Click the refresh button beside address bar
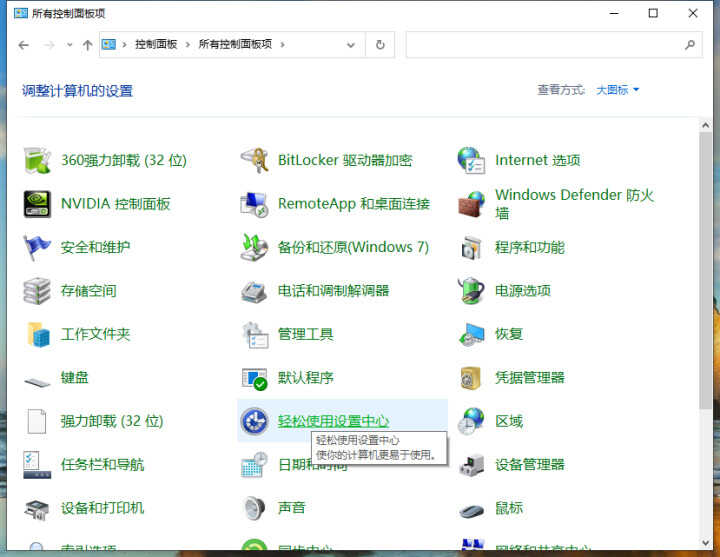The height and width of the screenshot is (557, 720). pos(380,45)
